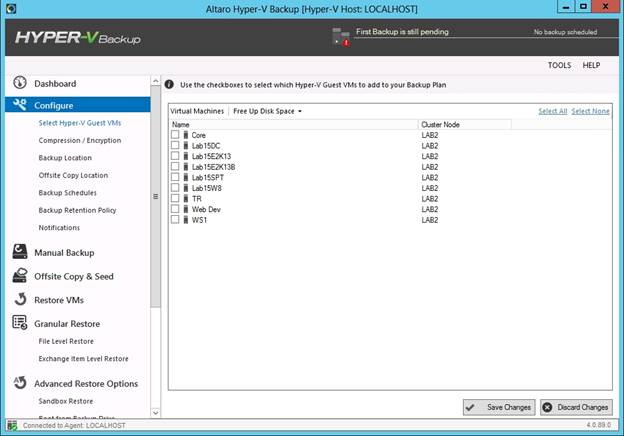Enable the Lab15W8 checkbox
624x436 pixels.
[175, 187]
